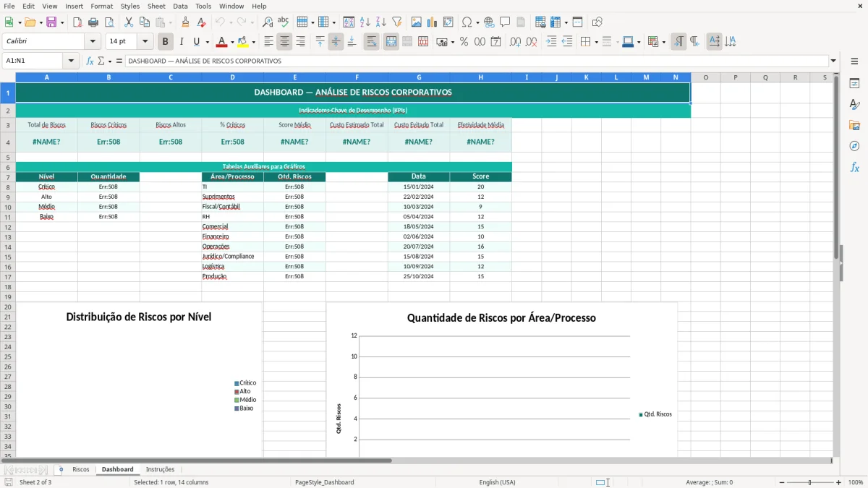
Task: Click the Clear Direct Formatting icon
Action: click(201, 22)
